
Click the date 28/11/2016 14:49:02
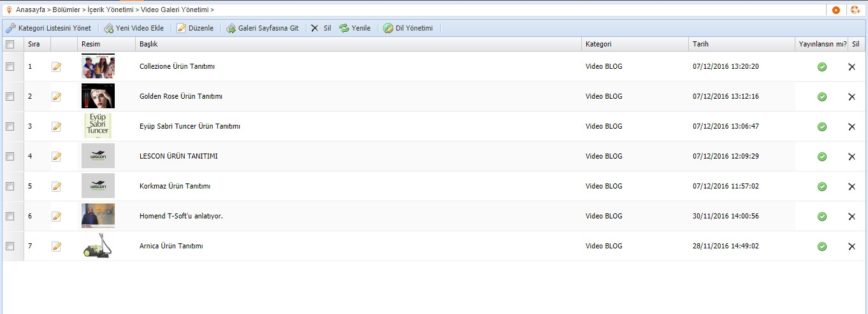[726, 246]
